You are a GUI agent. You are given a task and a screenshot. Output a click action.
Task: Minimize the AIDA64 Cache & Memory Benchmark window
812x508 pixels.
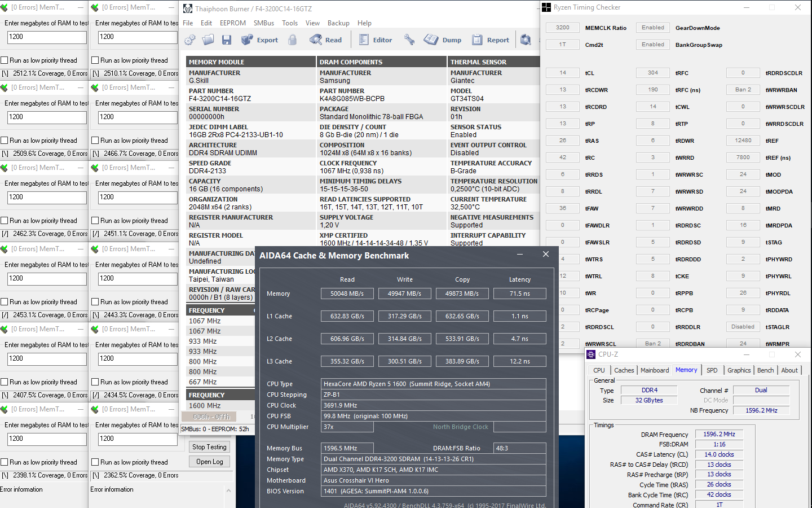point(519,255)
